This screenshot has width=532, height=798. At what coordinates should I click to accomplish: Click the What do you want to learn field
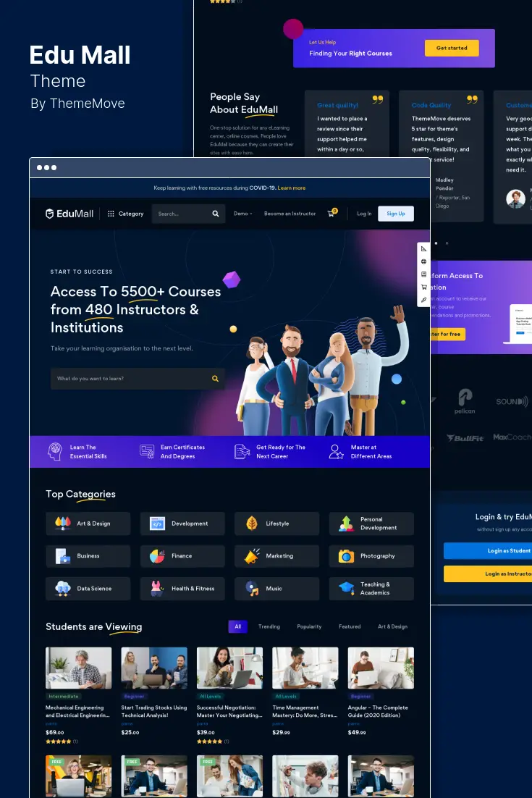(x=138, y=379)
